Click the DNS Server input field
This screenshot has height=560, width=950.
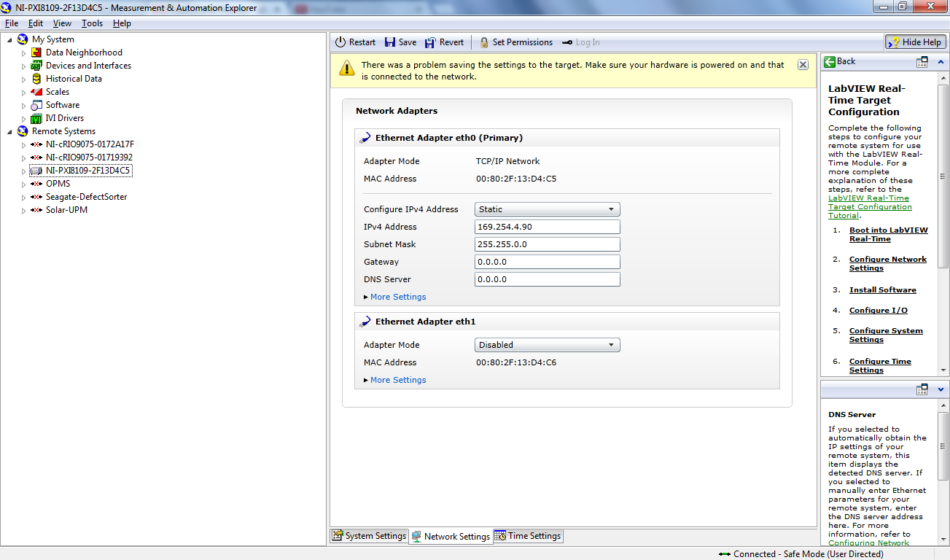[548, 279]
